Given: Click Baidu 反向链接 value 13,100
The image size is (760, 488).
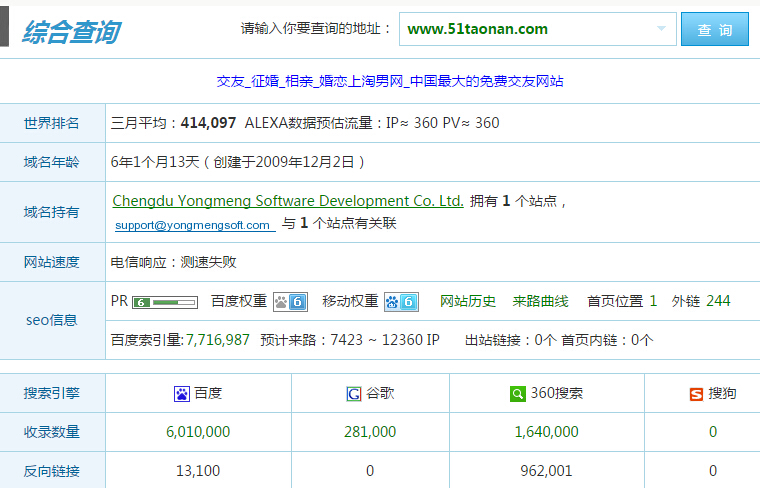Looking at the screenshot, I should 198,471.
